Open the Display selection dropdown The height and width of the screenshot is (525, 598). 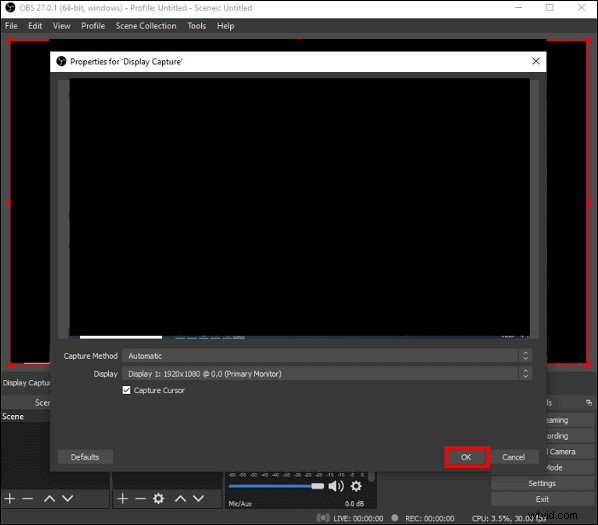point(327,374)
